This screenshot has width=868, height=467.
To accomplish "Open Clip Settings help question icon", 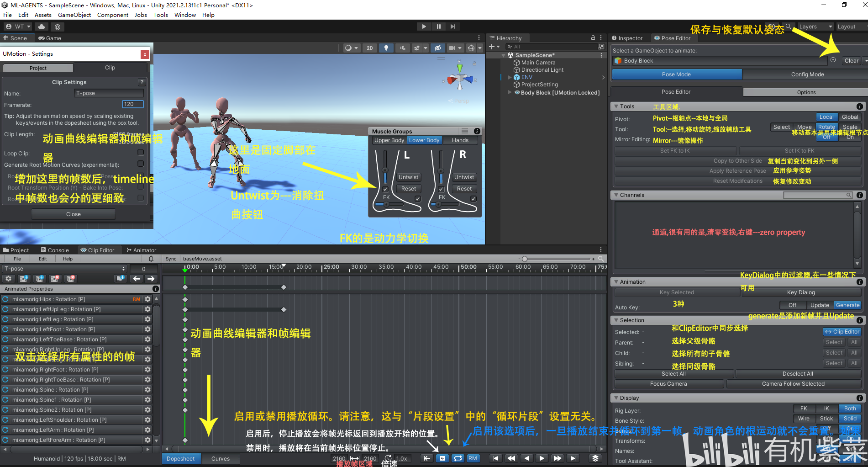I will [x=142, y=82].
